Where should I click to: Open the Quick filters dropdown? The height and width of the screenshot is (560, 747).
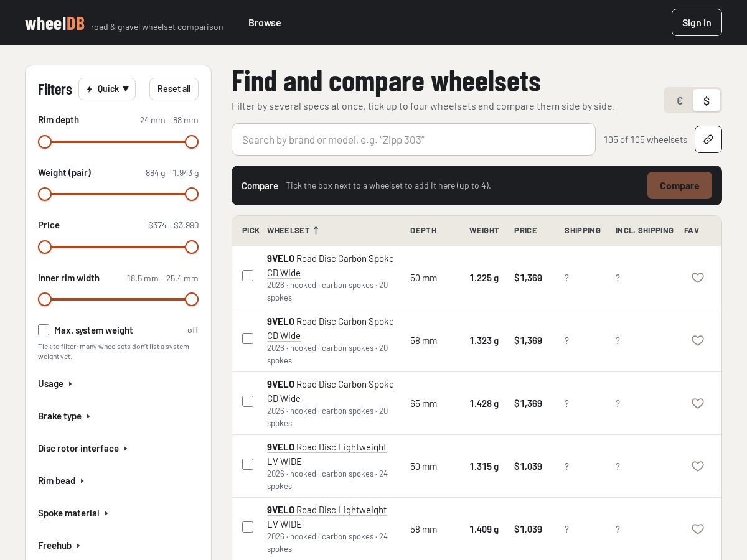coord(107,89)
